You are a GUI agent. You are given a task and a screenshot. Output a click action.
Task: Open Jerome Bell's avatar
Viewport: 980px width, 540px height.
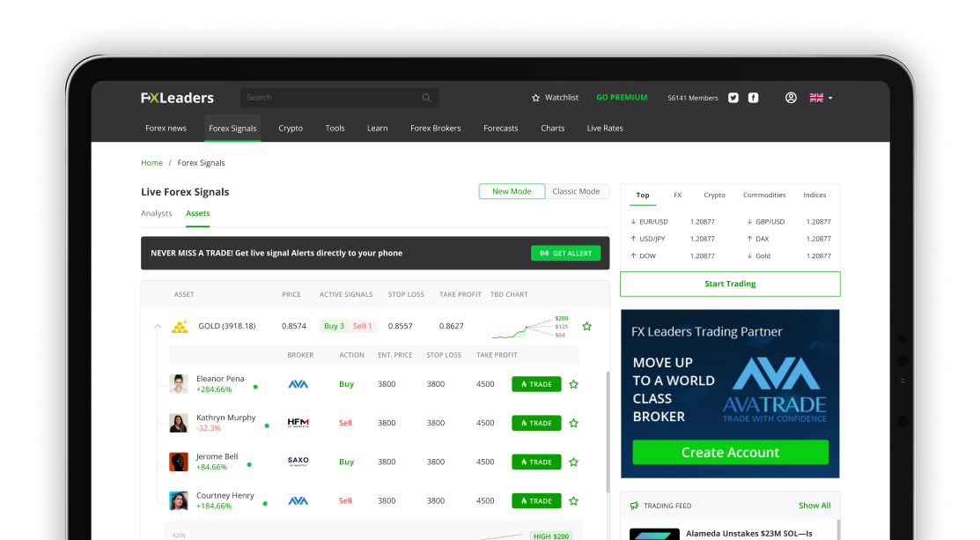coord(179,462)
